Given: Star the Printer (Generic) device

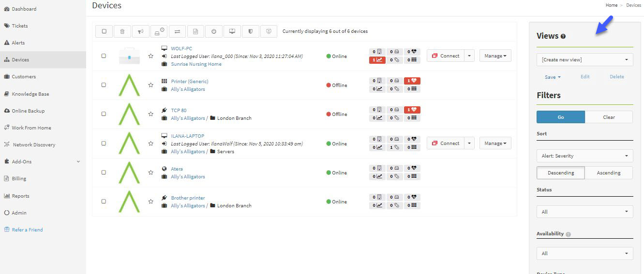Looking at the screenshot, I should click(151, 85).
